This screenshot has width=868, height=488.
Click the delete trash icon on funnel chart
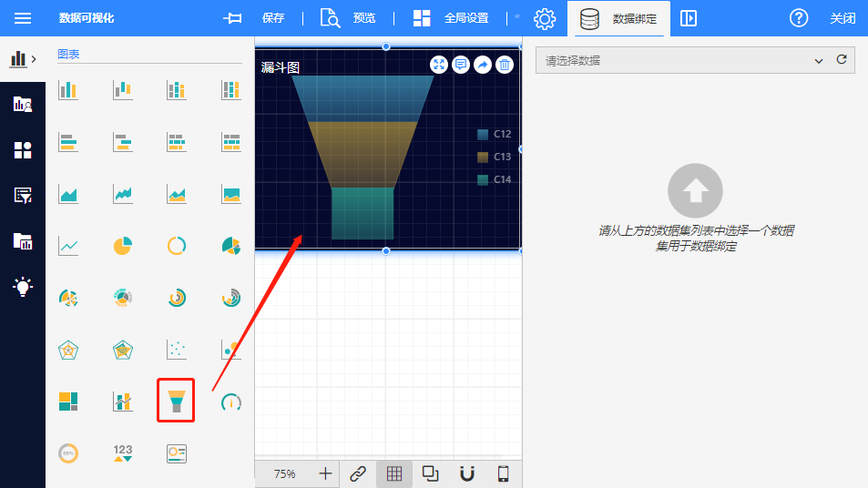tap(505, 65)
